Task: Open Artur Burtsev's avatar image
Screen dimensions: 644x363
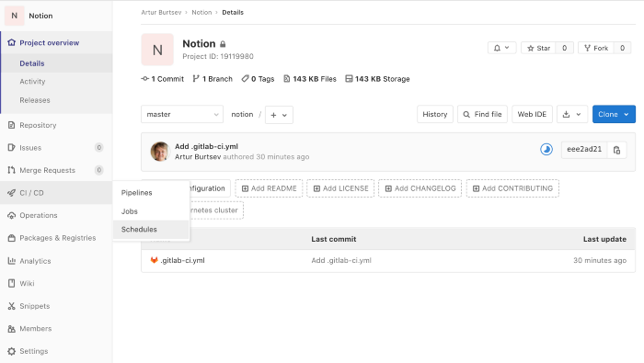Action: tap(160, 152)
